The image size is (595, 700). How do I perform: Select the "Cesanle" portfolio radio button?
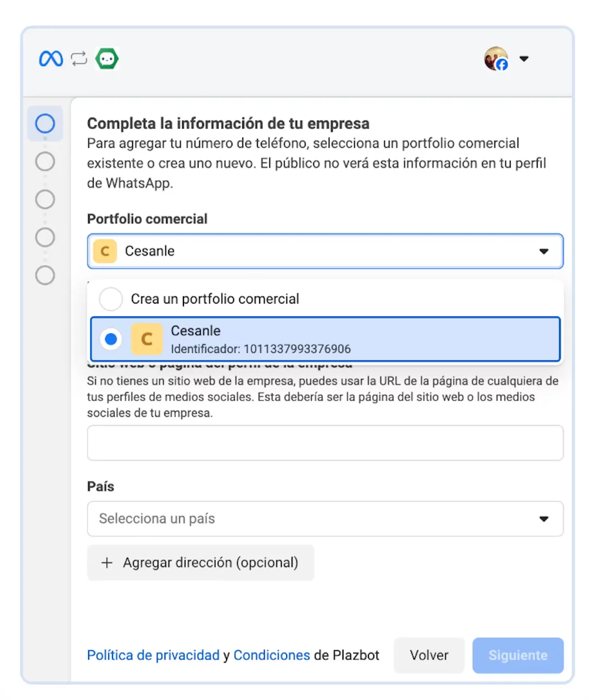(x=111, y=339)
